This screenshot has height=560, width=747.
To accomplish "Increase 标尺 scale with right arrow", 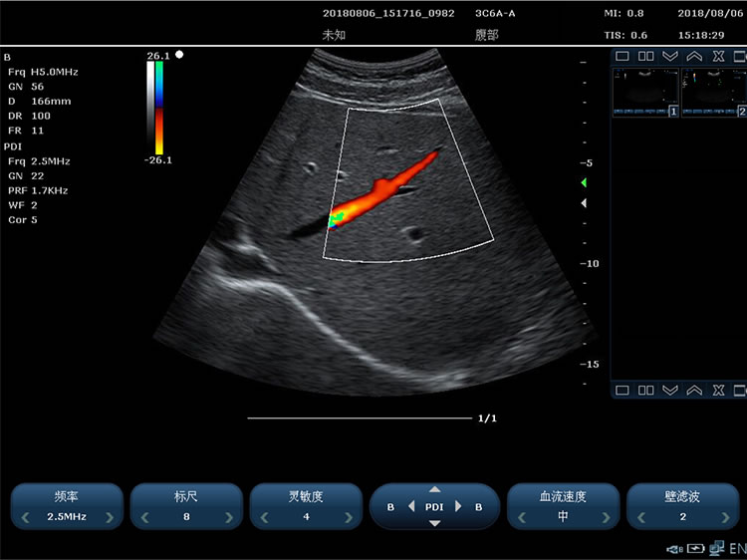I will pos(229,517).
